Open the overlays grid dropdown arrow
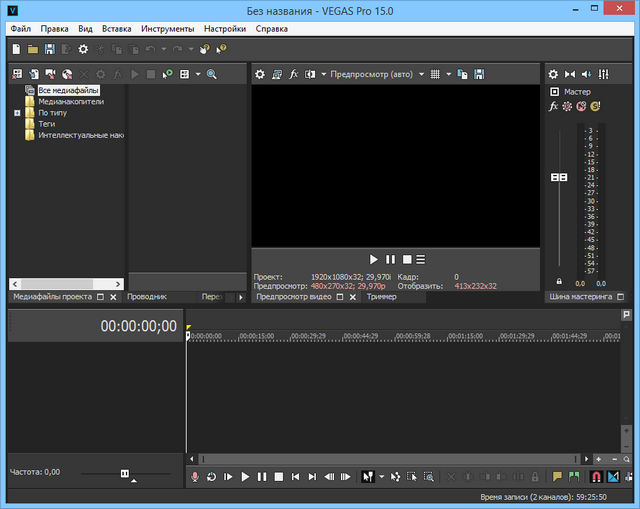 point(449,74)
